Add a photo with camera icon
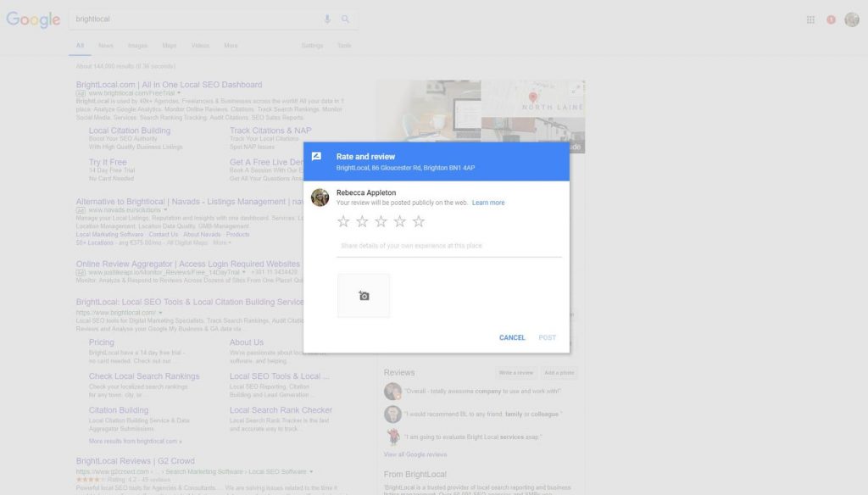Screen dimensions: 868x495 click(364, 296)
